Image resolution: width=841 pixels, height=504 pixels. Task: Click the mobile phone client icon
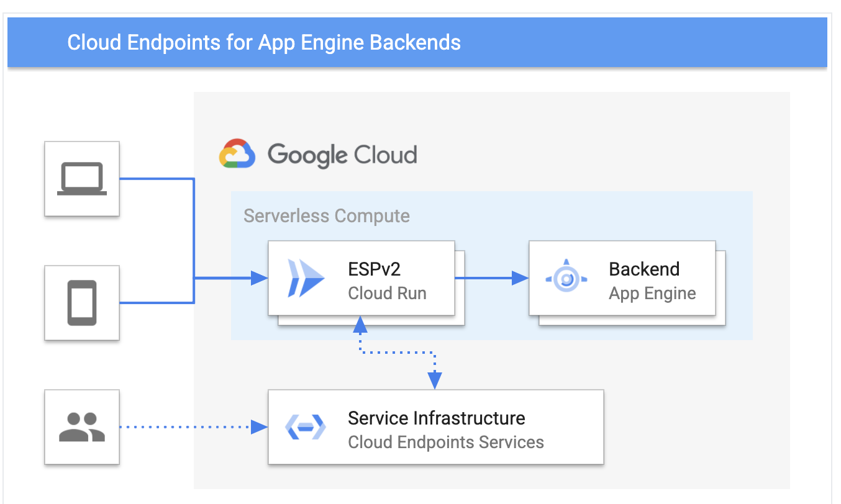coord(82,303)
